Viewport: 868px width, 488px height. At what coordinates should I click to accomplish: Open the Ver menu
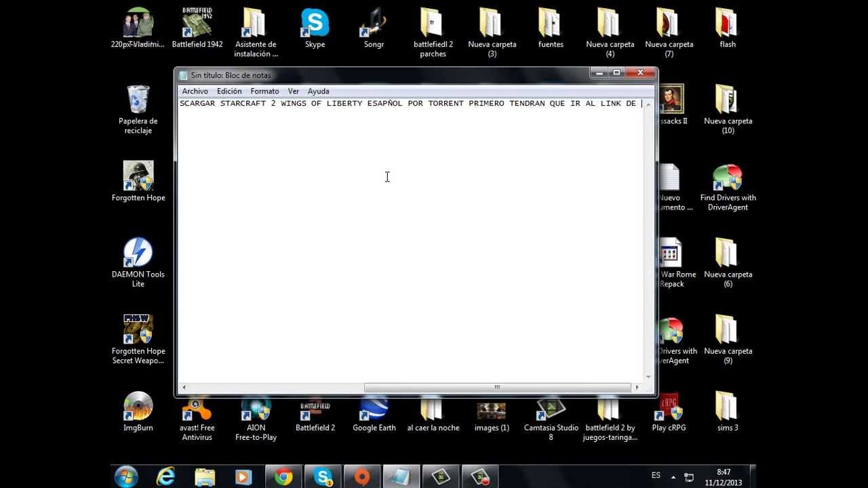[x=293, y=91]
